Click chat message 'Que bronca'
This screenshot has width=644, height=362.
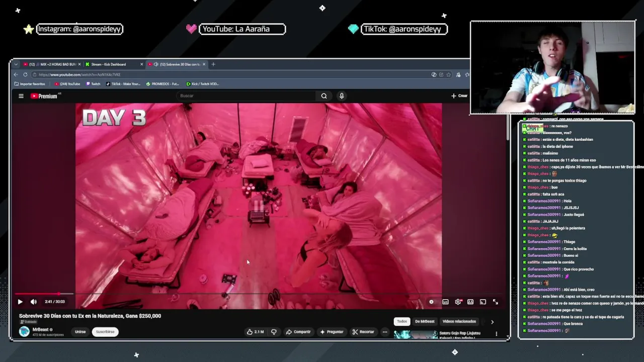tap(573, 323)
